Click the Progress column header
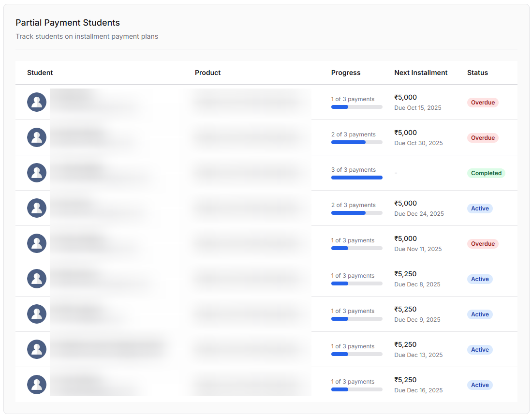 [x=346, y=73]
